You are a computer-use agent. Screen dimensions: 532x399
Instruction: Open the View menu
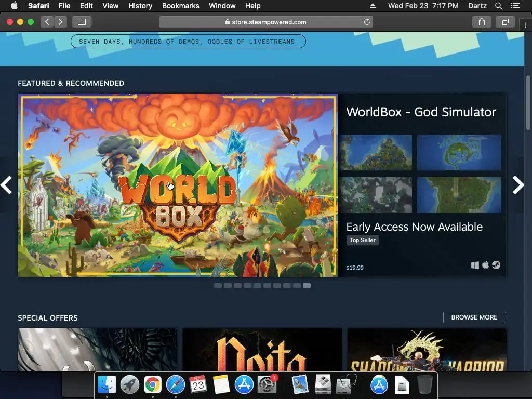click(x=111, y=6)
